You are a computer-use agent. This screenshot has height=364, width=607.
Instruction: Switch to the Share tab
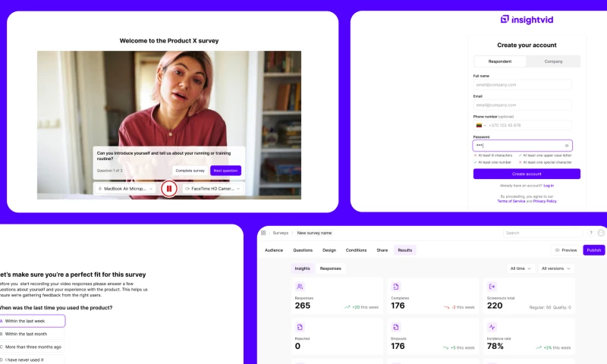tap(382, 250)
